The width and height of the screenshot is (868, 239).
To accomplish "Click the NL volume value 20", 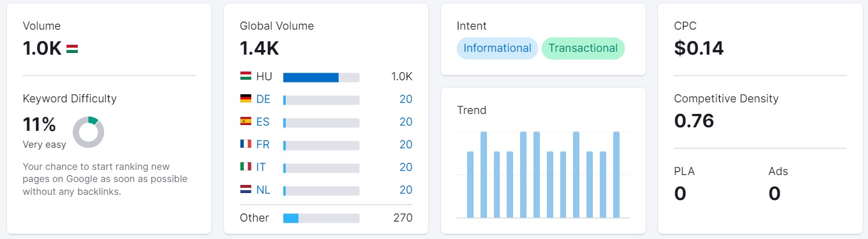I will coord(405,190).
